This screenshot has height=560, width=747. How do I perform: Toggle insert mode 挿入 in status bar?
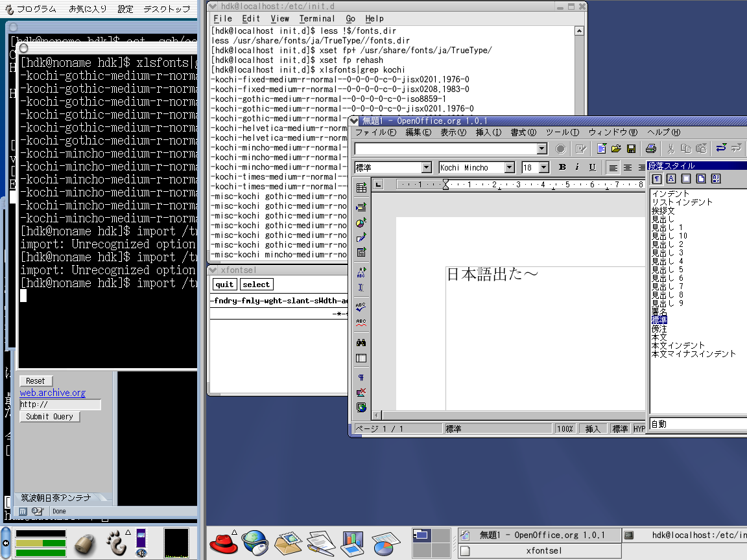click(592, 428)
